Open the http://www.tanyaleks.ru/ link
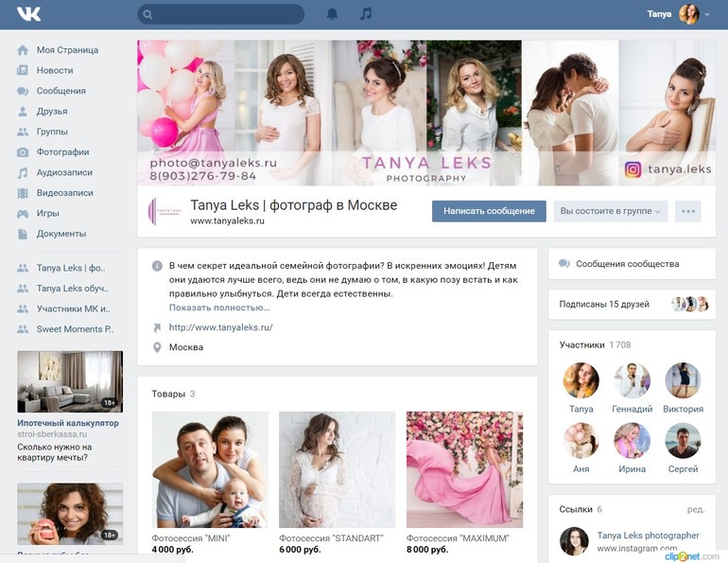The height and width of the screenshot is (563, 728). pyautogui.click(x=220, y=327)
